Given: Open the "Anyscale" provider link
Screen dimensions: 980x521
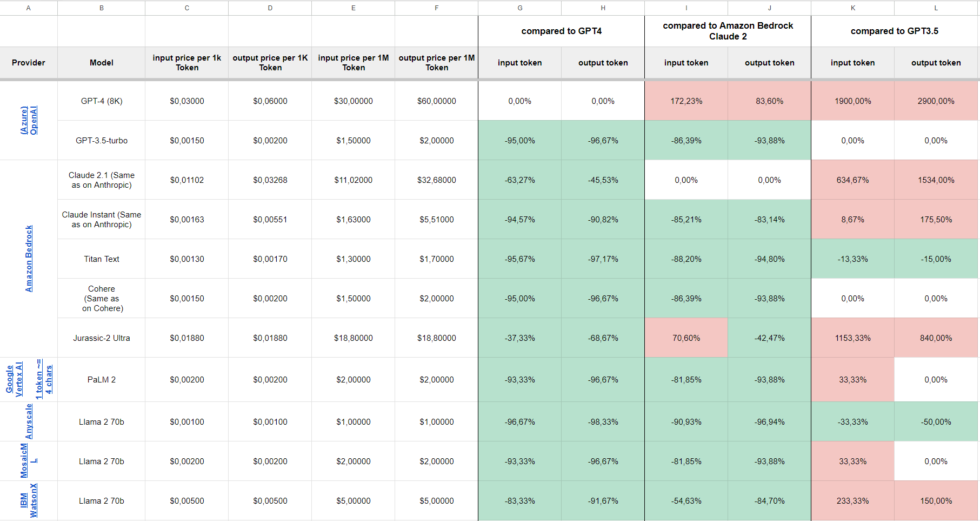Looking at the screenshot, I should (x=30, y=421).
